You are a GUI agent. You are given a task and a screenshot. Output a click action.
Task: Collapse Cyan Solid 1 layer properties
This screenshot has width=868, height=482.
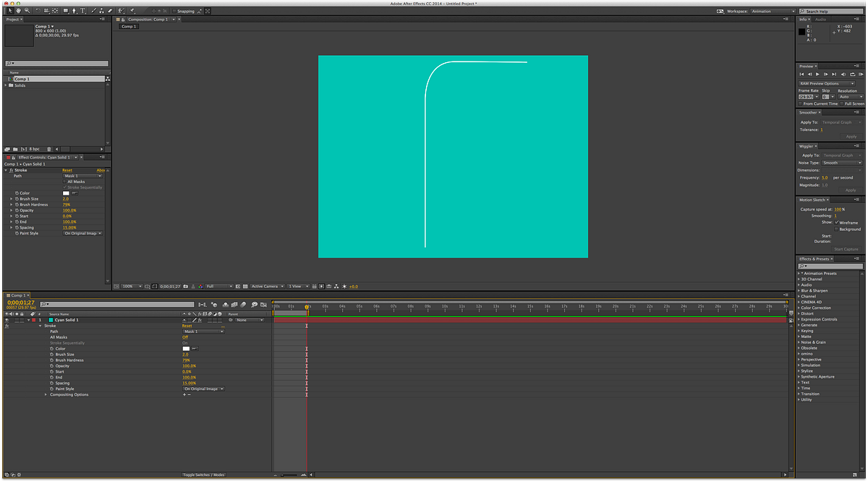(28, 320)
